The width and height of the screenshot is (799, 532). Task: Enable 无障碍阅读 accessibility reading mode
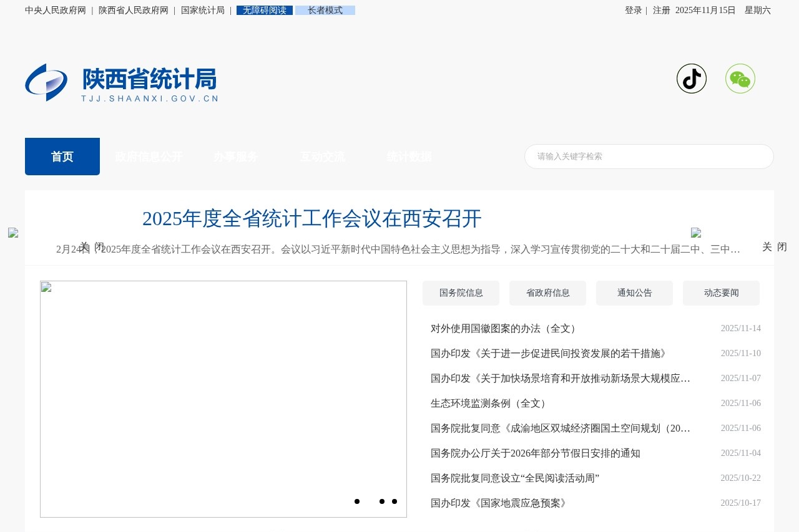coord(264,10)
